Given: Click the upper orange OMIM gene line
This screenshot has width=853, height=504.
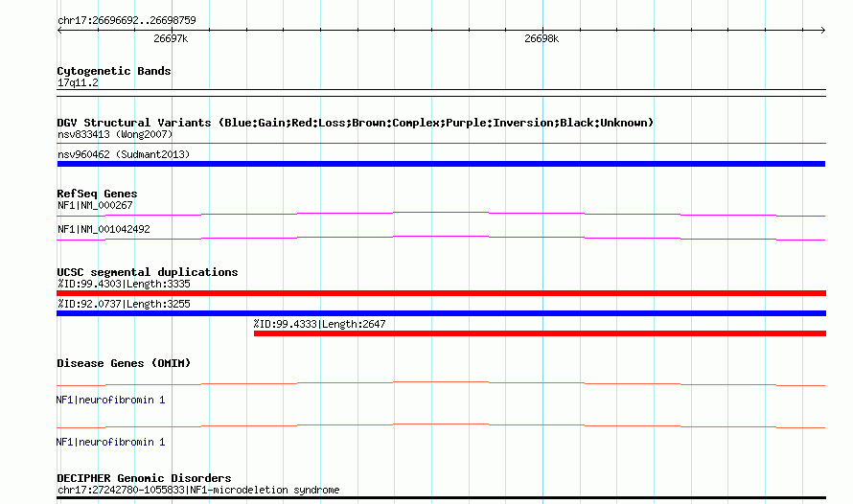Looking at the screenshot, I should pos(441,384).
